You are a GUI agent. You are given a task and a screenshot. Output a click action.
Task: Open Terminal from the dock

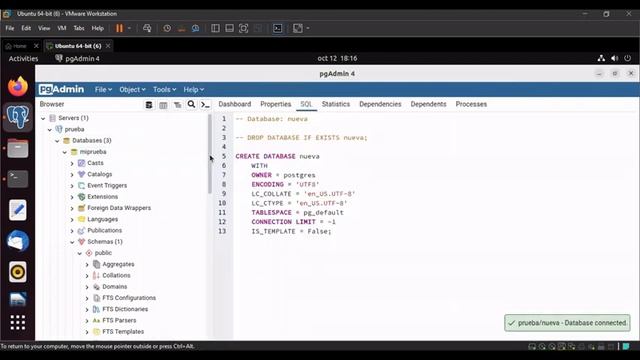(18, 179)
